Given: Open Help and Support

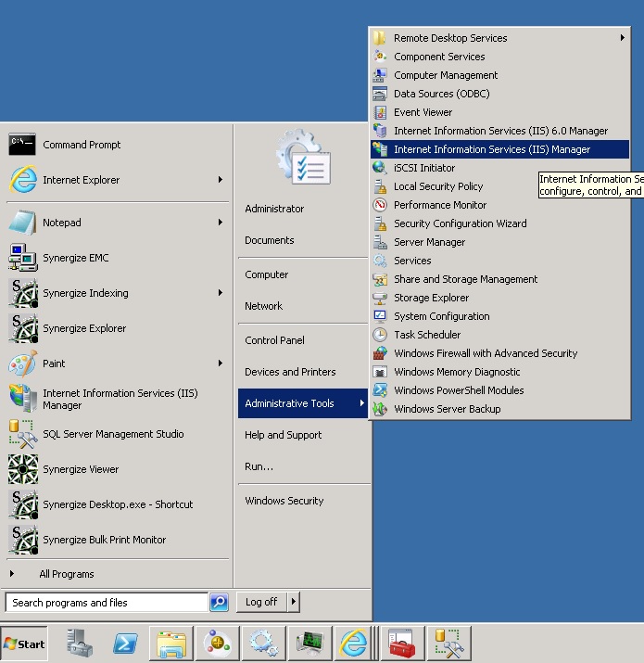Looking at the screenshot, I should [x=303, y=435].
